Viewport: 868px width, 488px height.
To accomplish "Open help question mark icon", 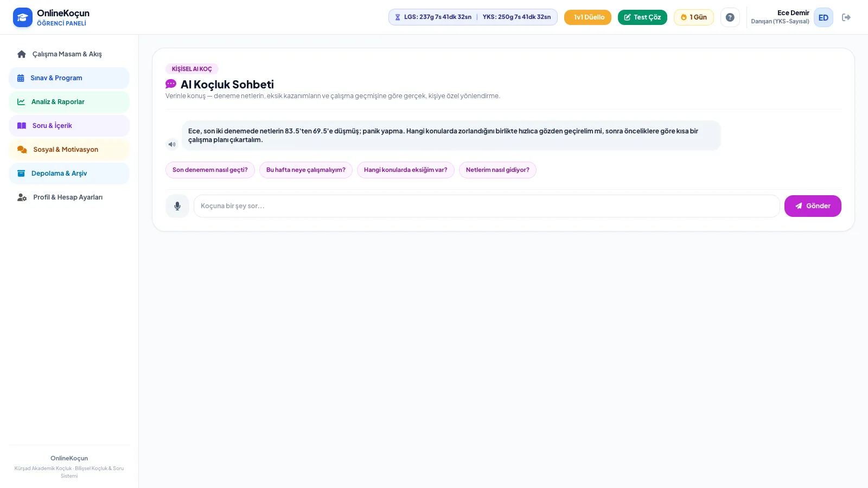I will (x=730, y=17).
